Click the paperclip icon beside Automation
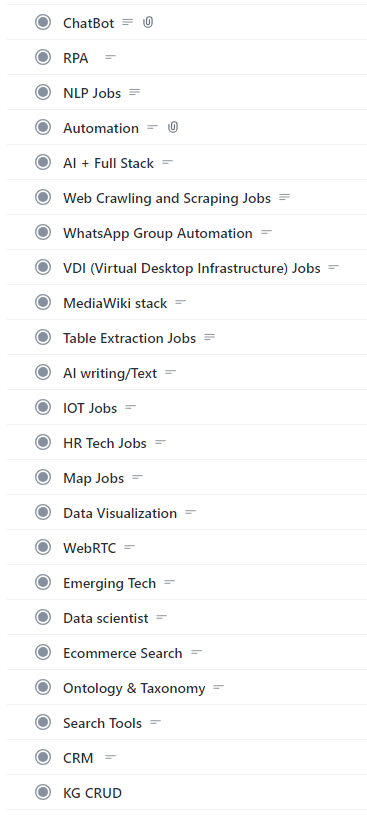The image size is (367, 819). [x=173, y=127]
